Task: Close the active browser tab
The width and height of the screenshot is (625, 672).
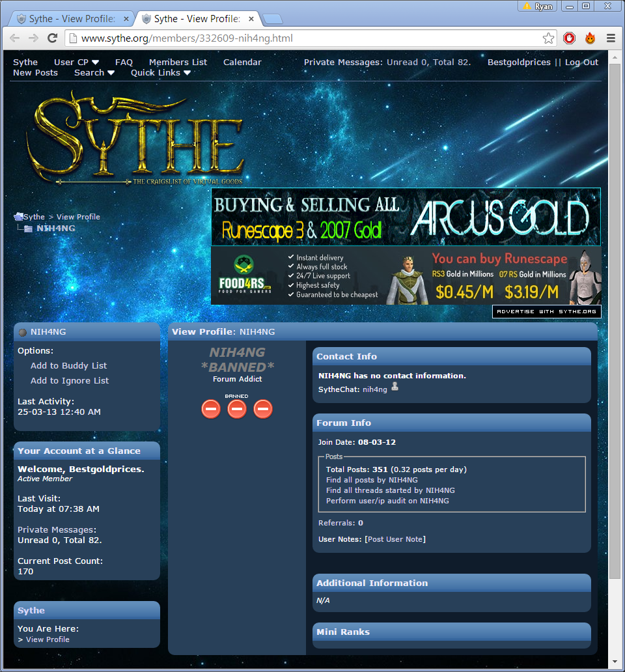Action: (251, 19)
